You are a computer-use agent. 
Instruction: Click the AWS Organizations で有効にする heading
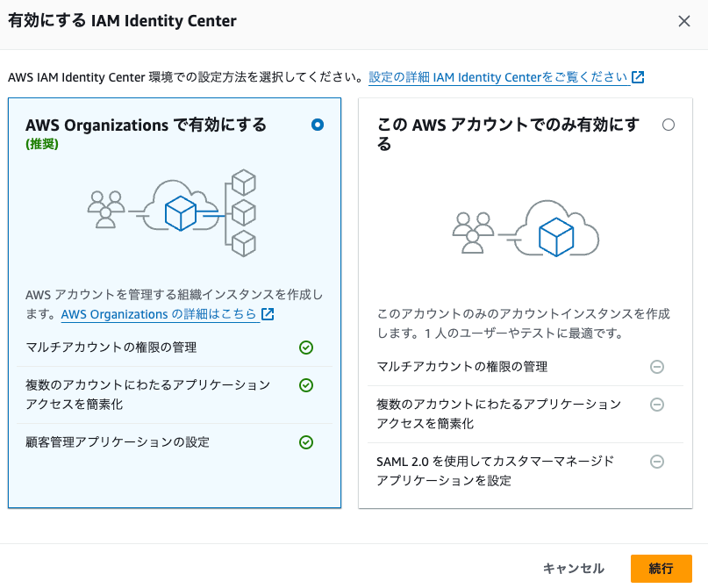(x=146, y=125)
